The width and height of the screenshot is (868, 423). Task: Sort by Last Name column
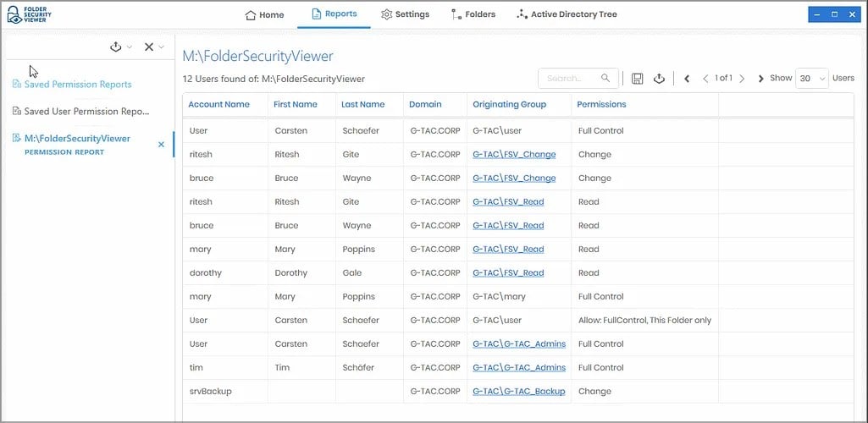coord(362,105)
